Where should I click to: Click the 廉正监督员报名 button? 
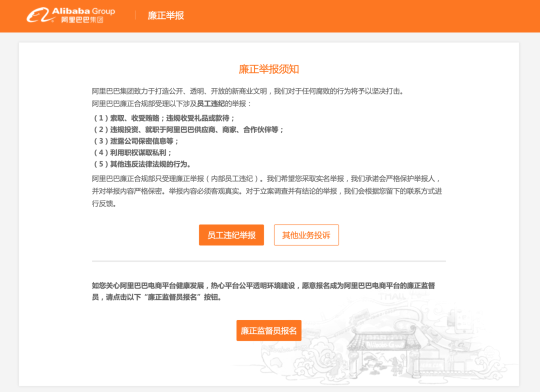[268, 330]
